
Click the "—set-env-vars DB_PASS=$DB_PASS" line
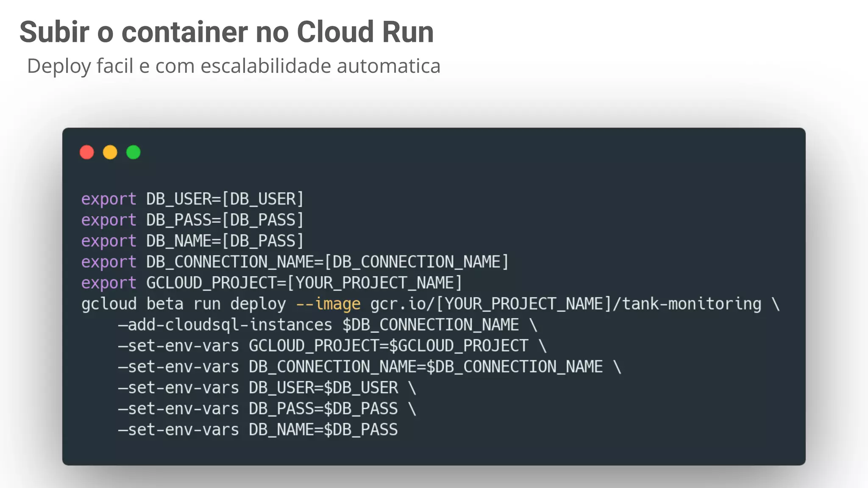[x=267, y=409]
